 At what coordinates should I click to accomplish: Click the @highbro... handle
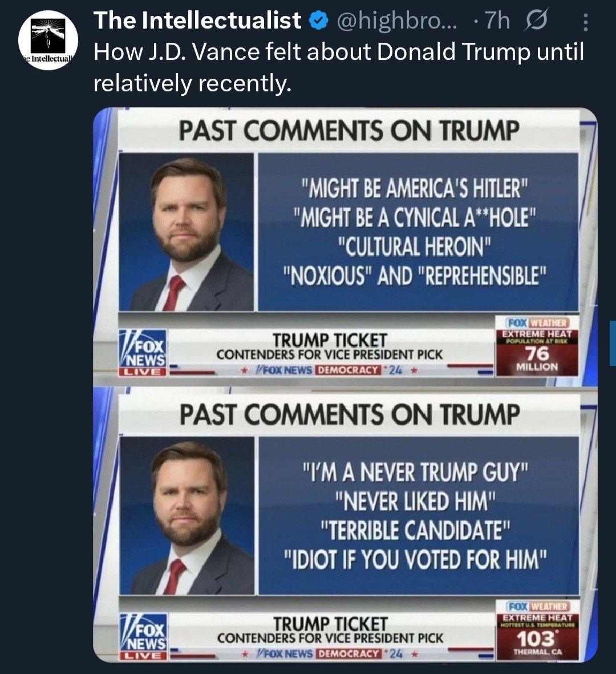(397, 22)
